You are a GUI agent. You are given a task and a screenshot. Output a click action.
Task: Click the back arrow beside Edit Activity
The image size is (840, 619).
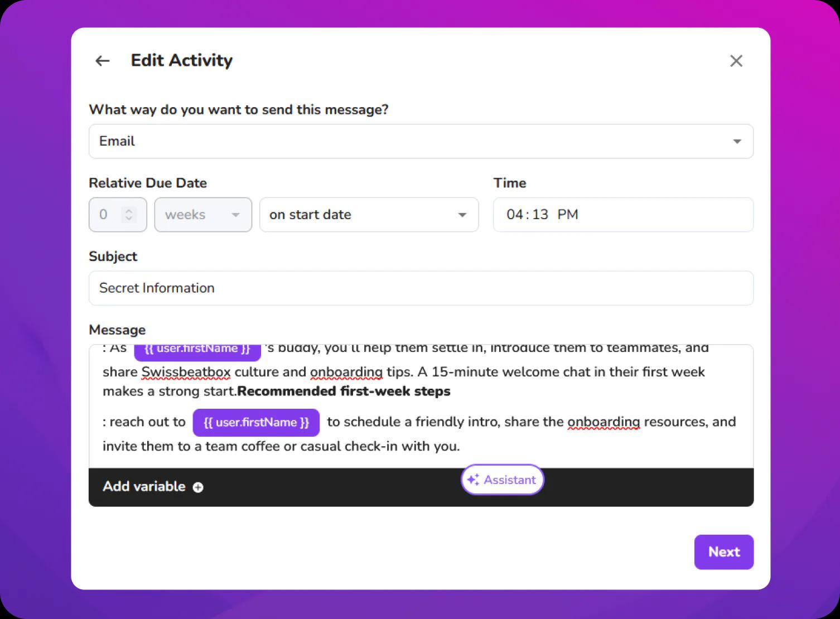tap(102, 61)
